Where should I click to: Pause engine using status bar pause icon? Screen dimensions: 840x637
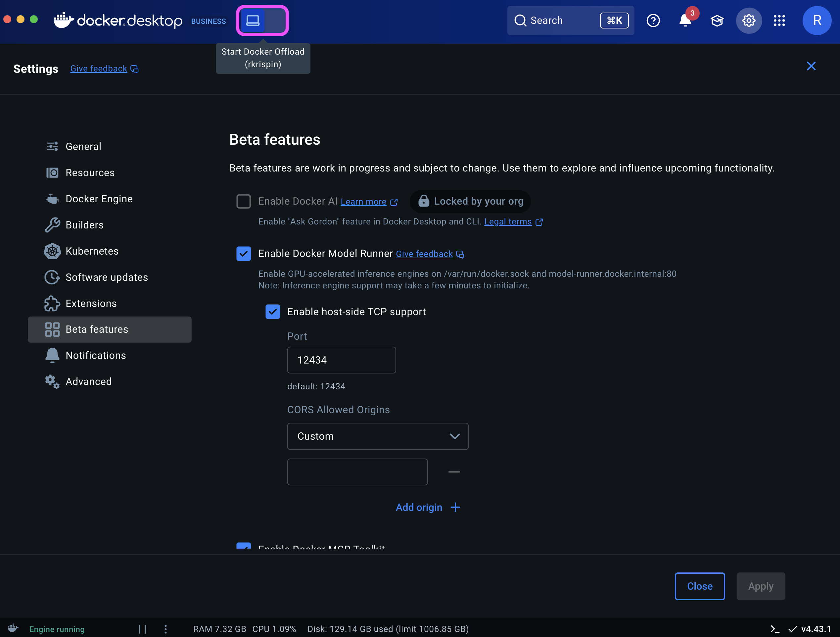pos(142,629)
